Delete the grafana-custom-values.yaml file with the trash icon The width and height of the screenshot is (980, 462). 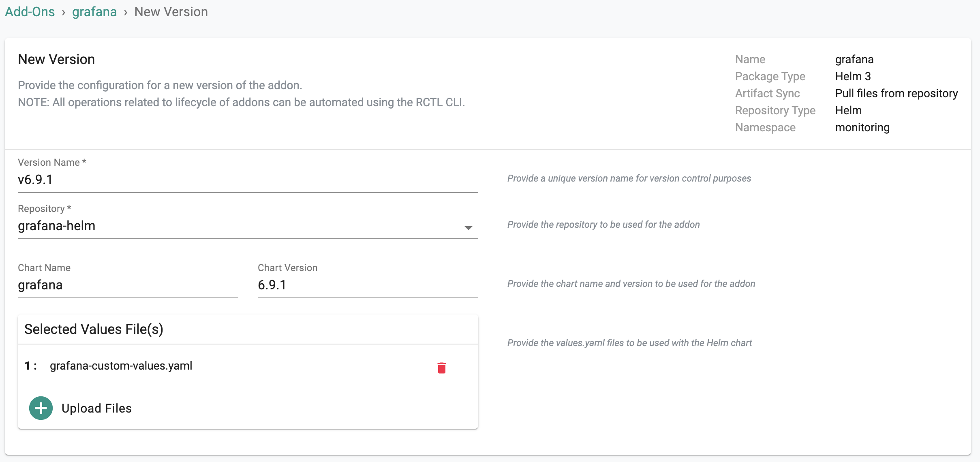coord(442,368)
